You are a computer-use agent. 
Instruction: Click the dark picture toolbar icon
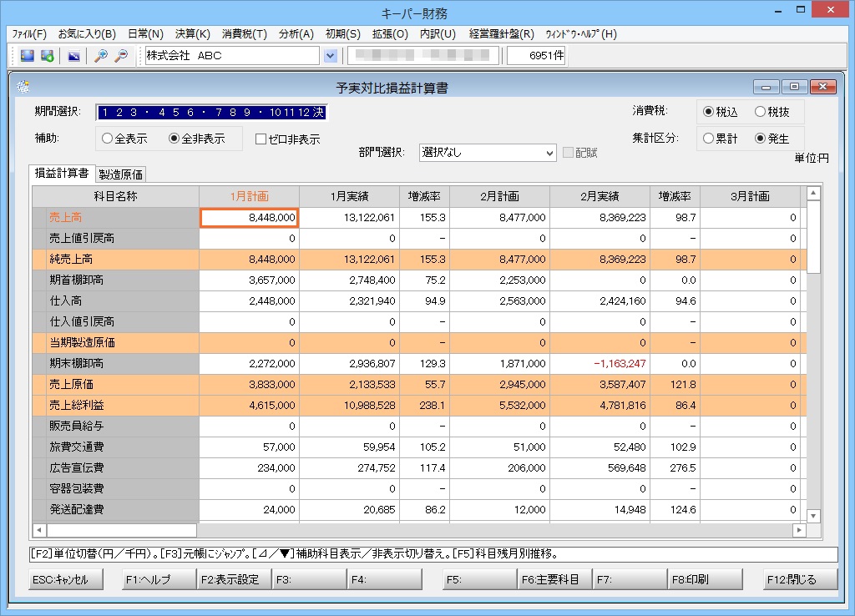pyautogui.click(x=74, y=56)
